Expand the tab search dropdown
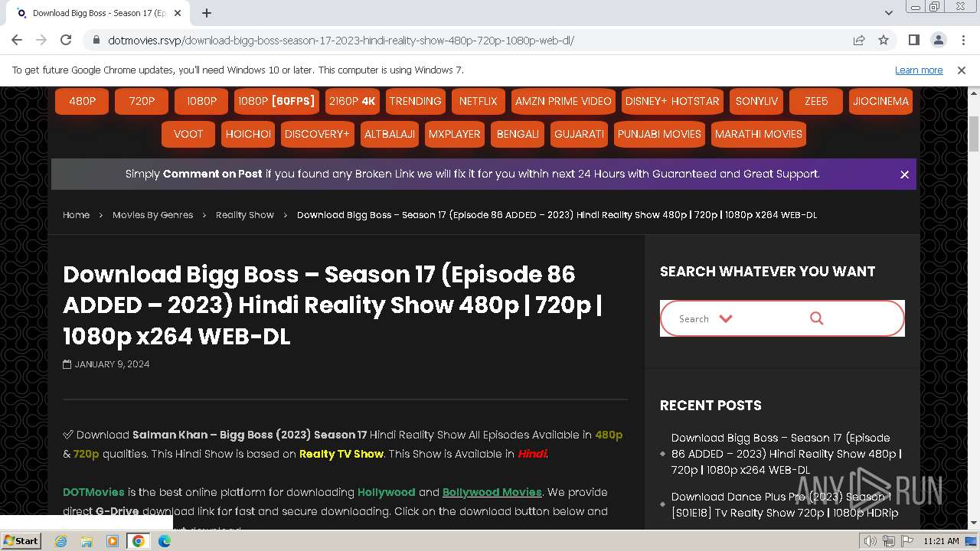This screenshot has height=551, width=980. [x=888, y=13]
